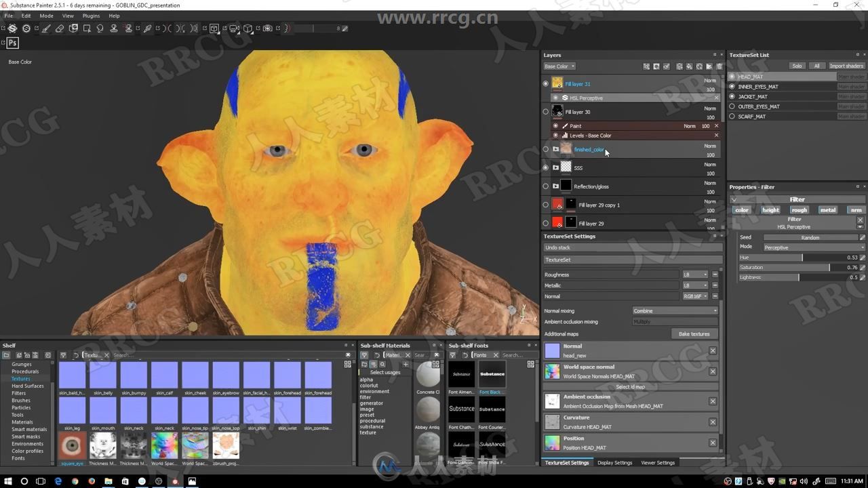
Task: Switch to Display Settings tab
Action: click(614, 463)
